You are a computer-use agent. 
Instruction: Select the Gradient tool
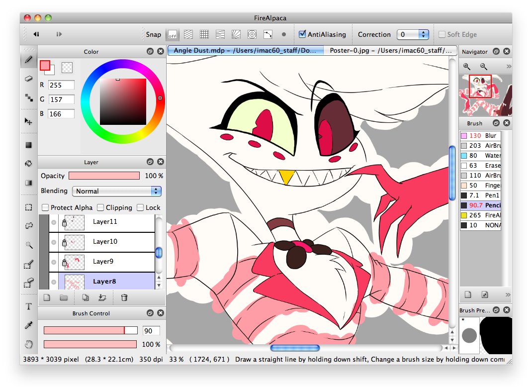[x=28, y=183]
